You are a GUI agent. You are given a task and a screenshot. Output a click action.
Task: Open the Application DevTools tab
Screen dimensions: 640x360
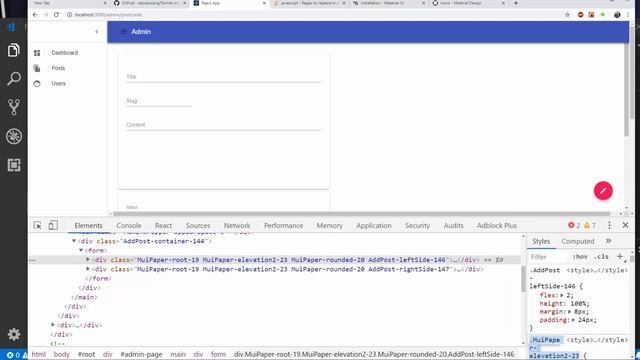(x=373, y=225)
